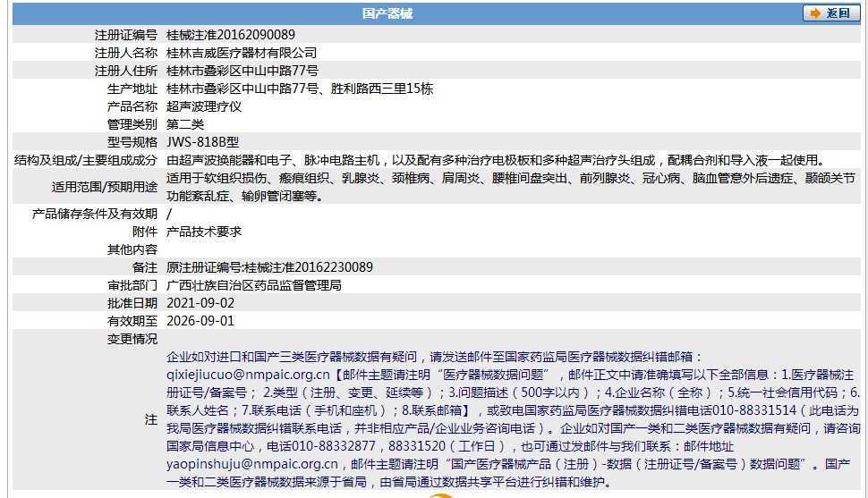The width and height of the screenshot is (868, 498).
Task: Select phone number 010-88331514 in the note
Action: pos(754,410)
